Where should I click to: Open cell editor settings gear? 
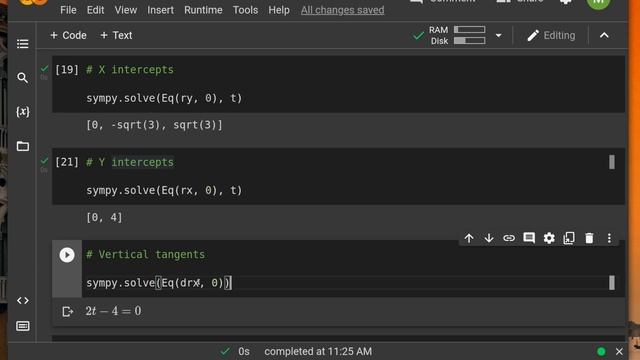(x=549, y=238)
